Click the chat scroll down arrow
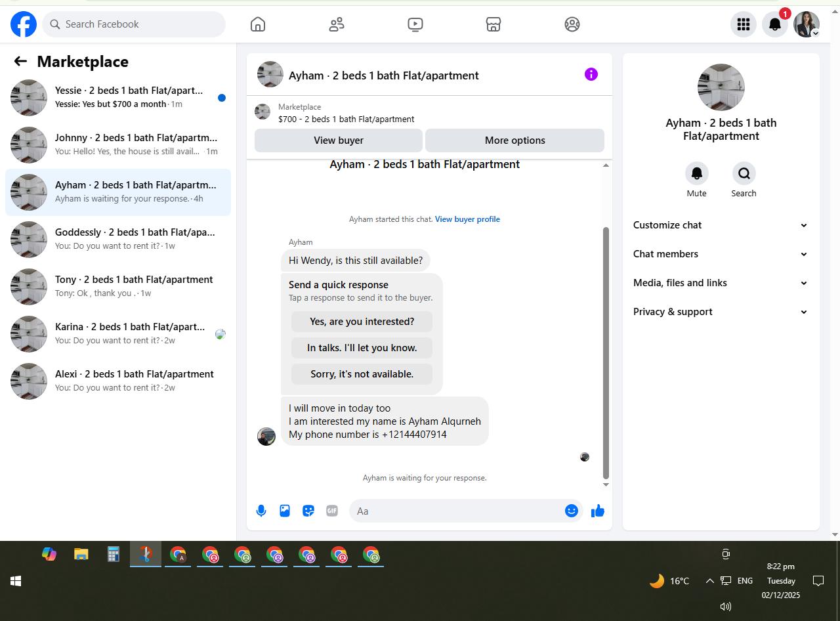The height and width of the screenshot is (621, 840). click(x=606, y=485)
